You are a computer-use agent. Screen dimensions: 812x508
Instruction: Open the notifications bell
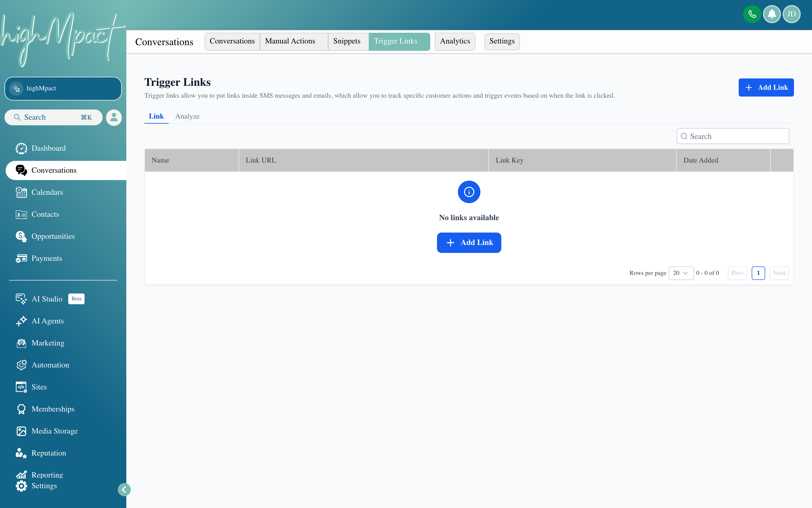click(772, 14)
